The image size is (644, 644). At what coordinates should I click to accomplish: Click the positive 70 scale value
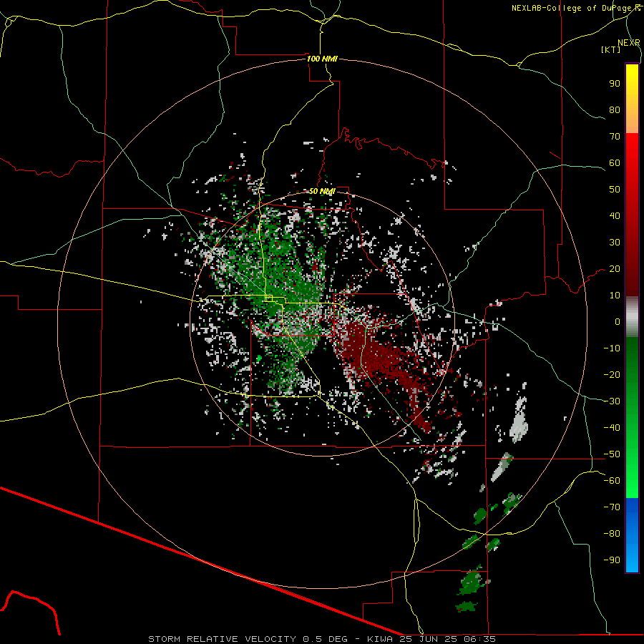click(x=615, y=137)
